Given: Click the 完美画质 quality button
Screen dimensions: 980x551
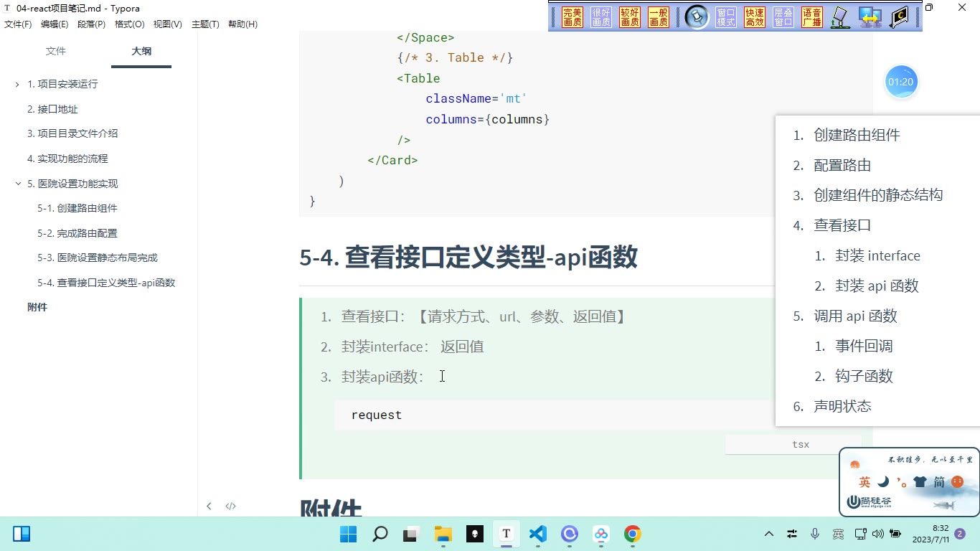Looking at the screenshot, I should [573, 17].
